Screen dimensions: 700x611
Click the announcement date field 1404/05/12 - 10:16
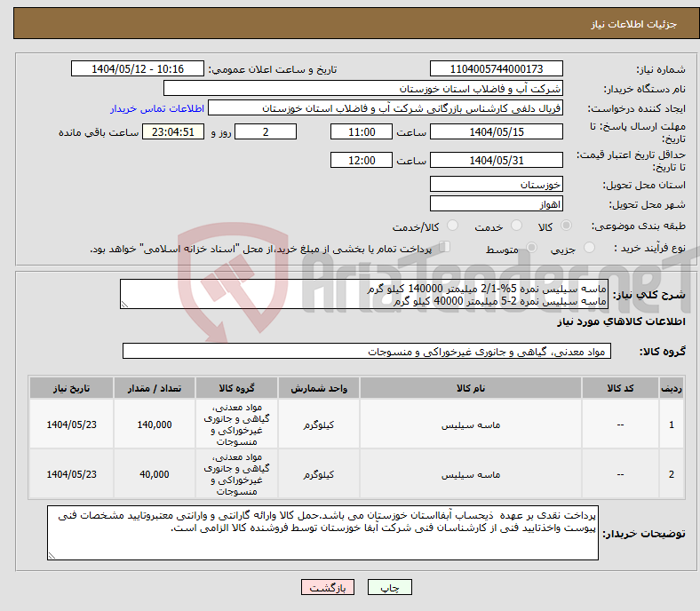(138, 68)
